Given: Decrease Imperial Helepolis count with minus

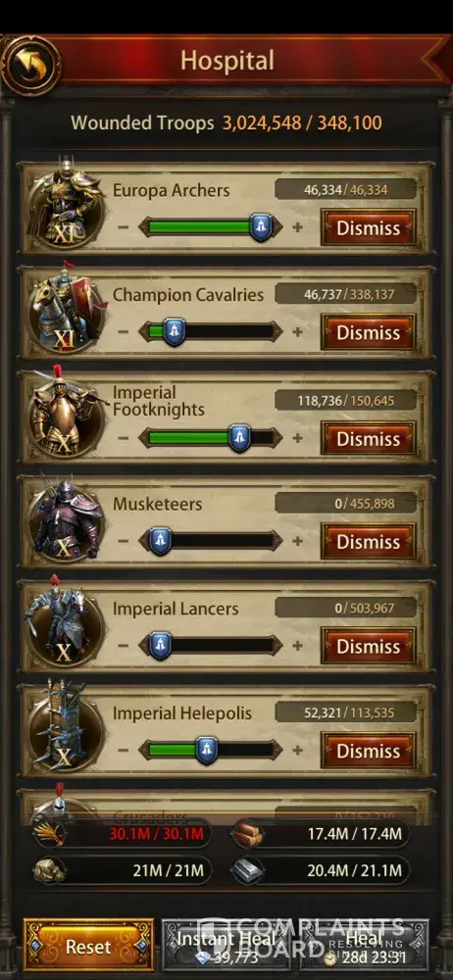Looking at the screenshot, I should [x=124, y=750].
